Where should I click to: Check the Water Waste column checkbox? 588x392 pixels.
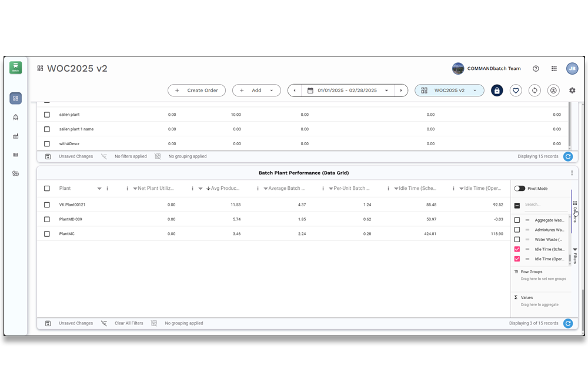tap(517, 240)
